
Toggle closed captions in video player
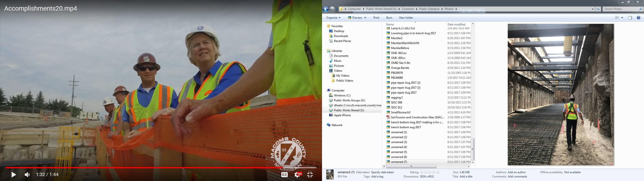[284, 174]
